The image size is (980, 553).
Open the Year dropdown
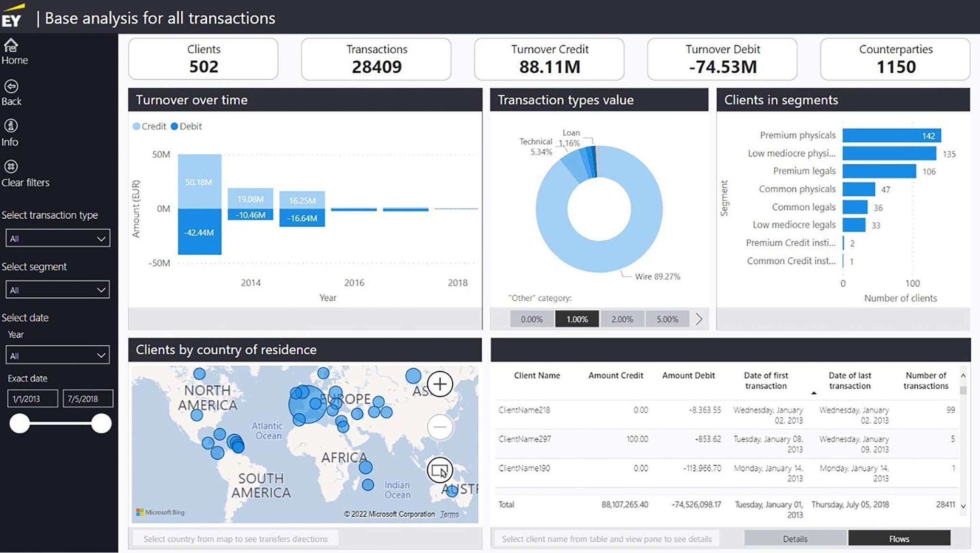pos(57,355)
